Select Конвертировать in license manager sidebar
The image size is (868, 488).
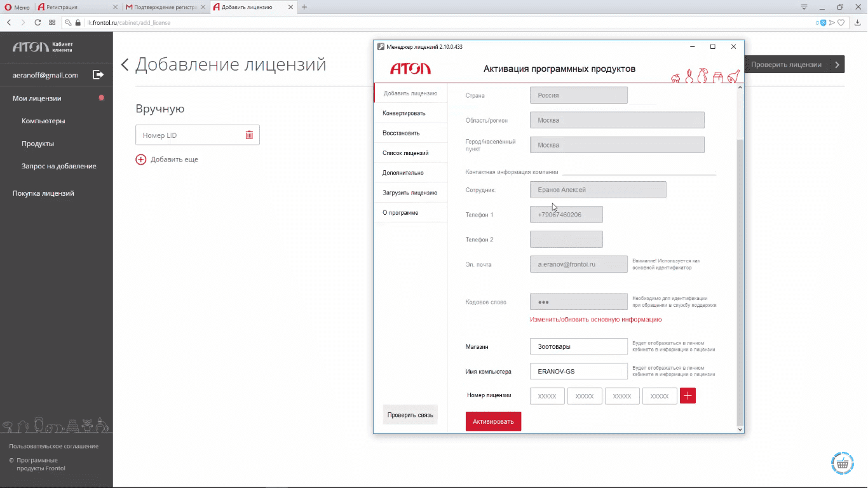[x=410, y=113]
